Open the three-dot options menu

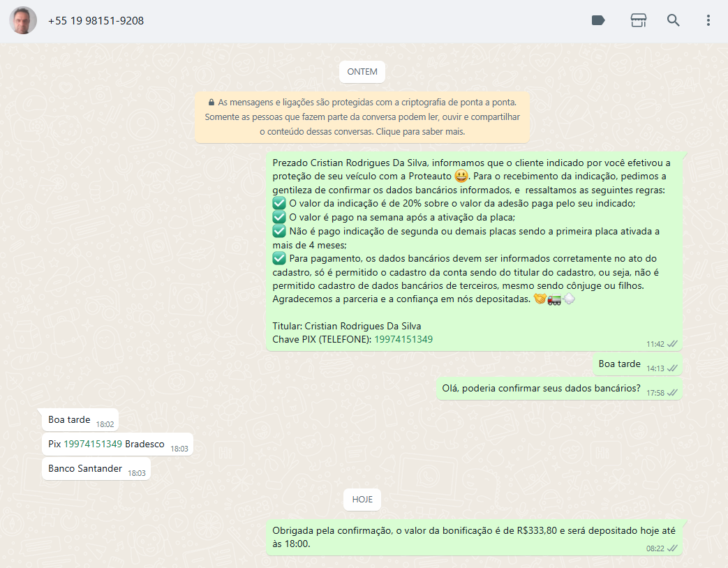[x=708, y=20]
